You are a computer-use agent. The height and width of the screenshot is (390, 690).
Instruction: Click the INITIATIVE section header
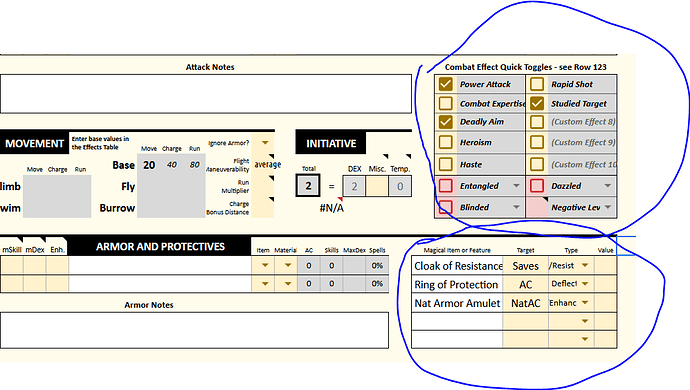click(331, 143)
